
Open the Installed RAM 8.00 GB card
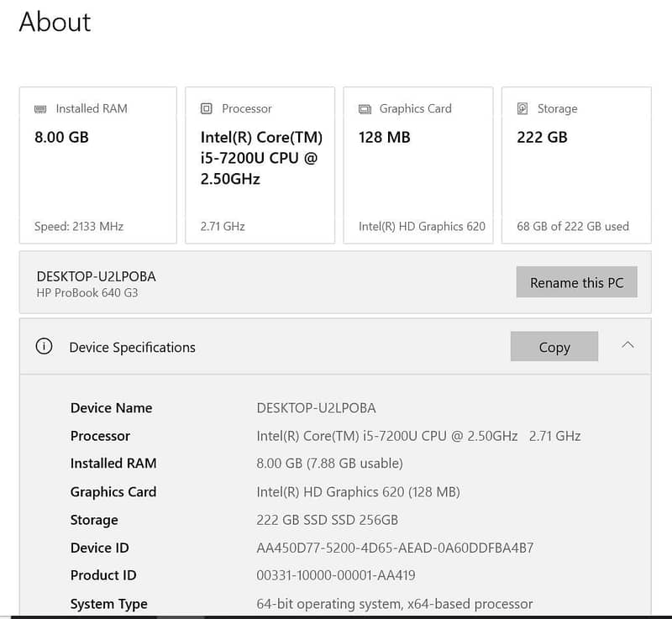[97, 165]
